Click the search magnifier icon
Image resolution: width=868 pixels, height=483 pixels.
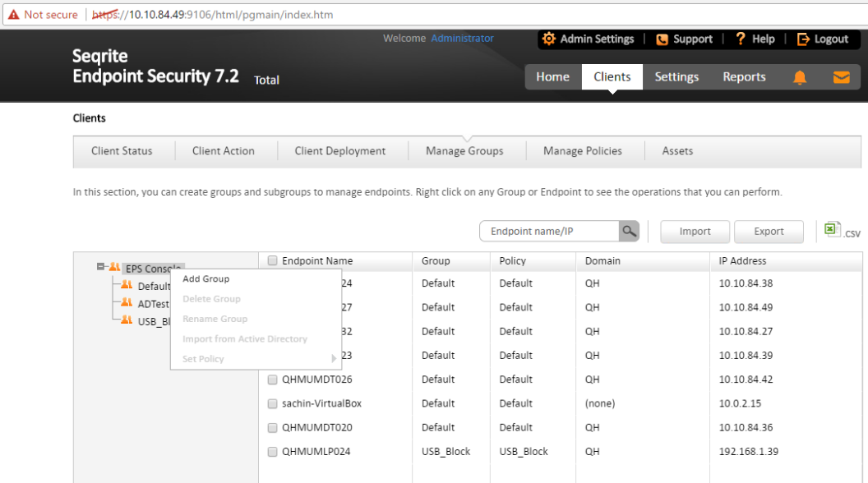pos(629,232)
